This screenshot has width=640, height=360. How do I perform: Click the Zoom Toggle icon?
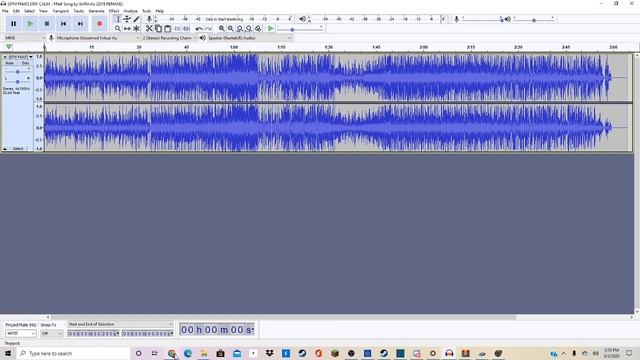click(258, 29)
